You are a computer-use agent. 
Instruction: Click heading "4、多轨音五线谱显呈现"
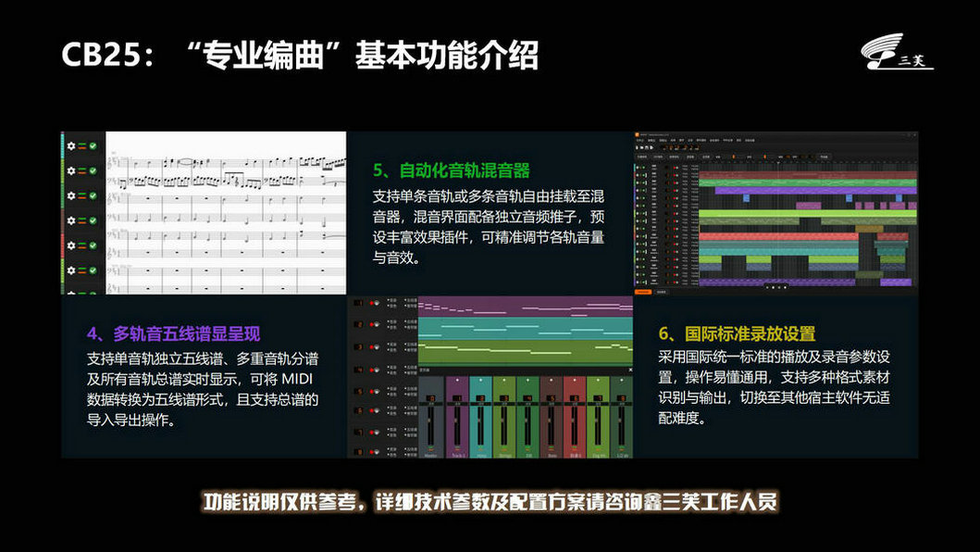pos(173,333)
